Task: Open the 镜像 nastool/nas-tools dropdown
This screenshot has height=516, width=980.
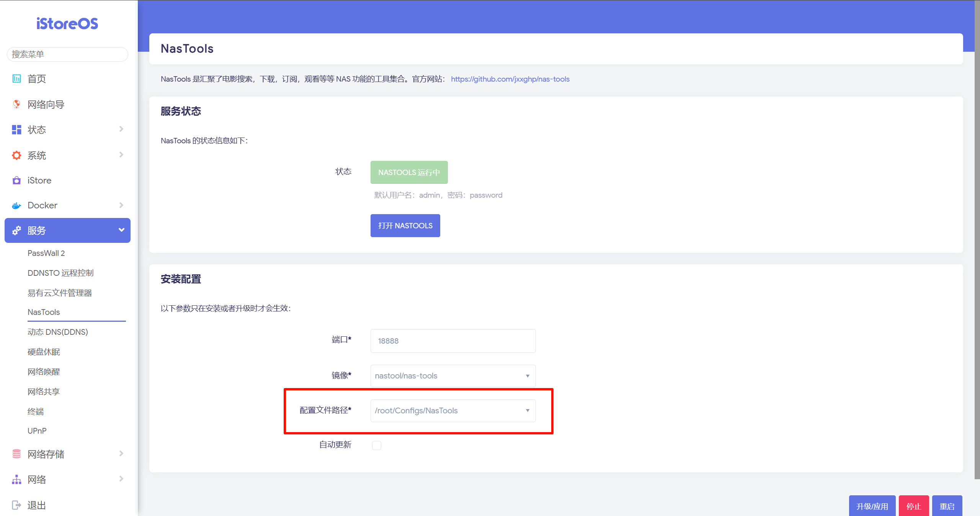Action: (x=453, y=376)
